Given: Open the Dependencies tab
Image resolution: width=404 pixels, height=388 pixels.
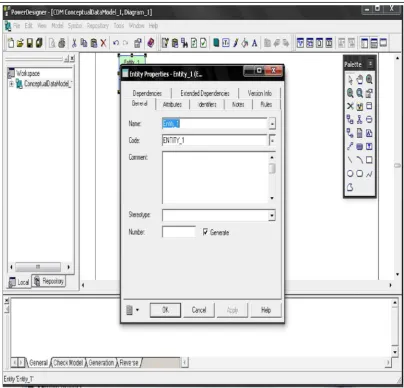Looking at the screenshot, I should [147, 93].
